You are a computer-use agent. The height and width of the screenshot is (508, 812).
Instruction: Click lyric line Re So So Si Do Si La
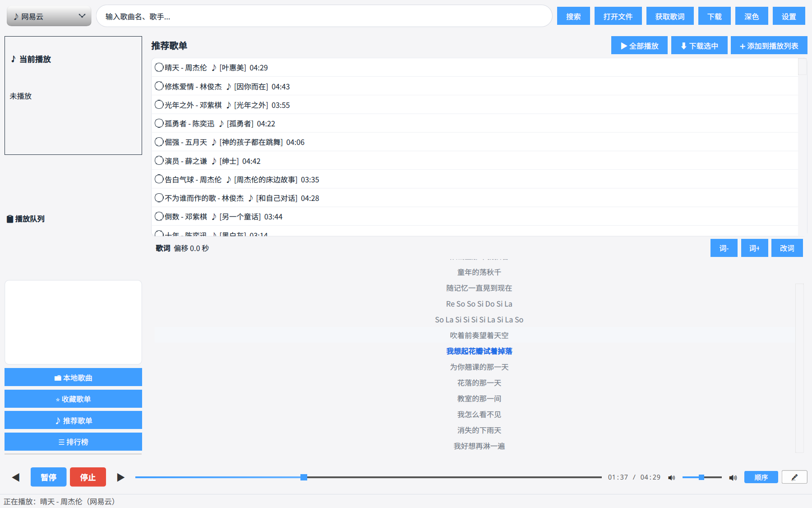tap(479, 303)
